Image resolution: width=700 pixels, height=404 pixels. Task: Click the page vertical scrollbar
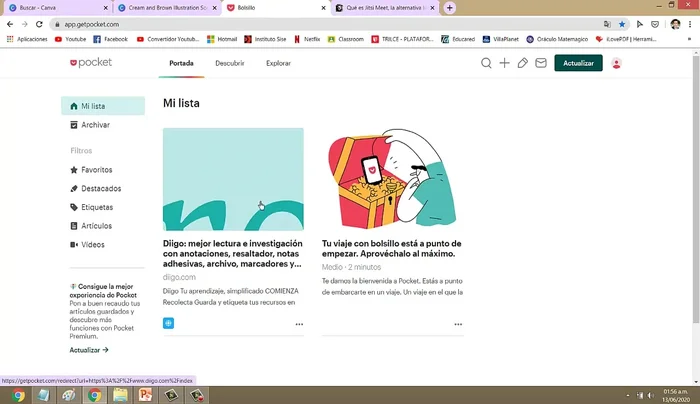coord(696,187)
